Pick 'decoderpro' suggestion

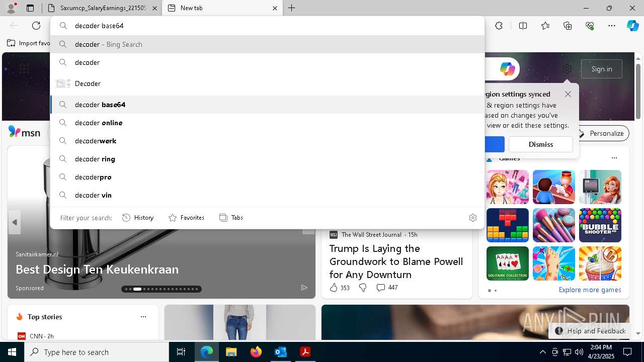[267, 177]
